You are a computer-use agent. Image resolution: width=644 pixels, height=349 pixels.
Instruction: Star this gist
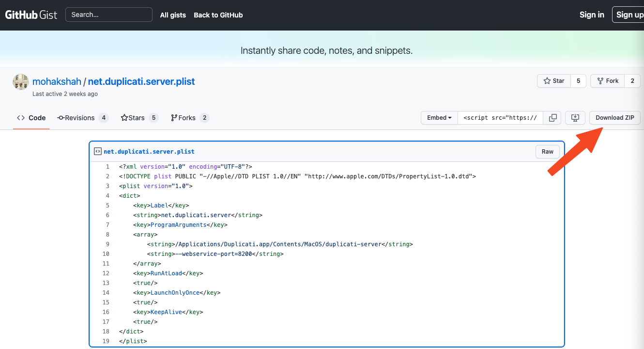coord(554,81)
